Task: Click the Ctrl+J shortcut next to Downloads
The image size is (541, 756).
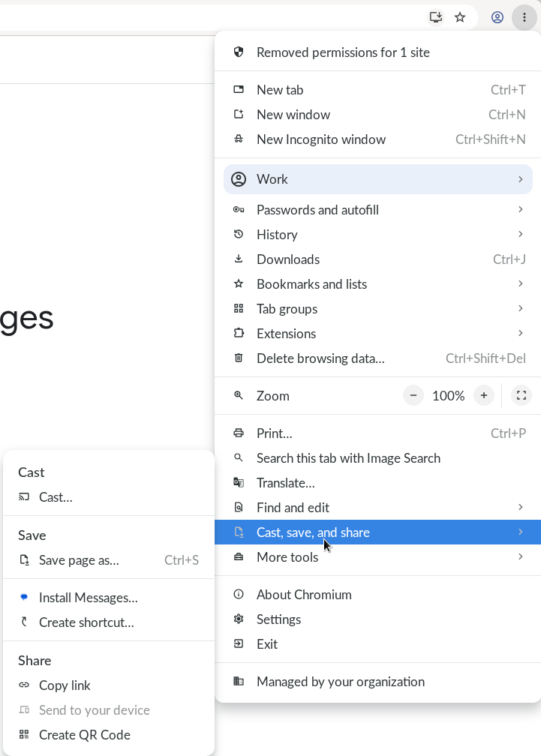Action: (x=509, y=259)
